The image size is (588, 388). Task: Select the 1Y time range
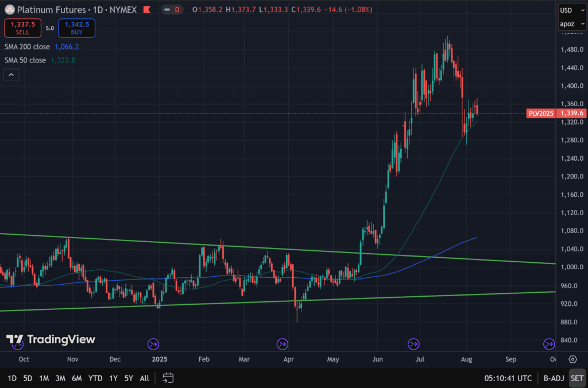pyautogui.click(x=114, y=378)
